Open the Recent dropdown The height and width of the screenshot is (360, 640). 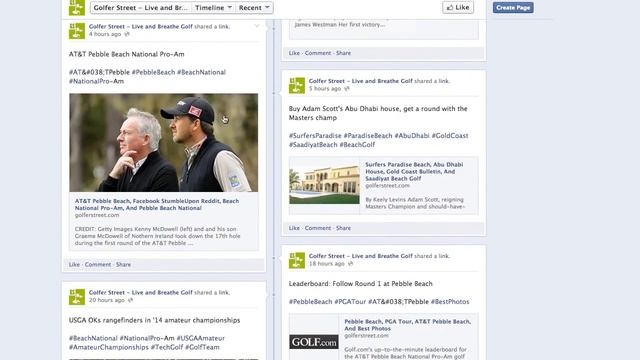pyautogui.click(x=254, y=8)
